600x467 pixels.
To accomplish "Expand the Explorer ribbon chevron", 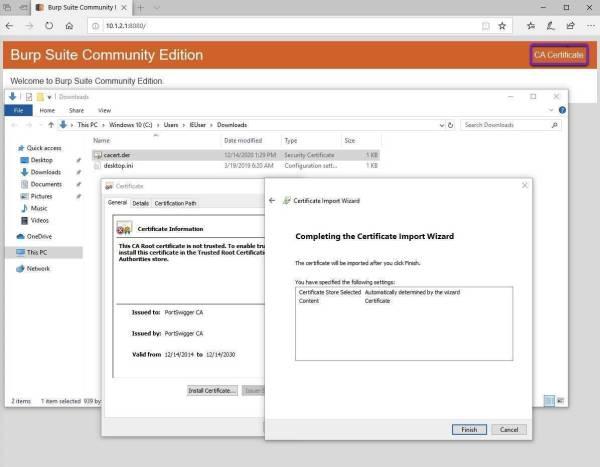I will [x=549, y=110].
